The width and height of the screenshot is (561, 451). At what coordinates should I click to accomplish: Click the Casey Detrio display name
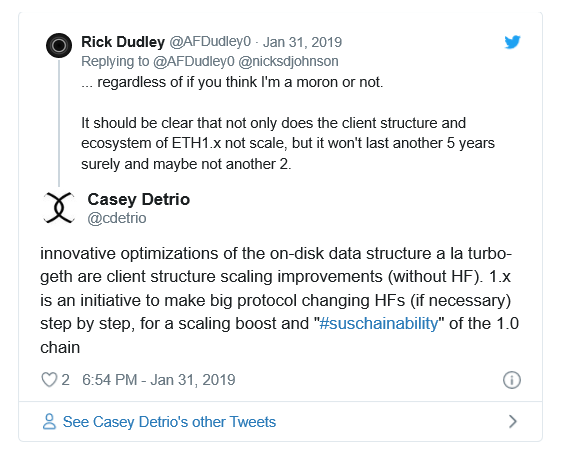coord(138,200)
